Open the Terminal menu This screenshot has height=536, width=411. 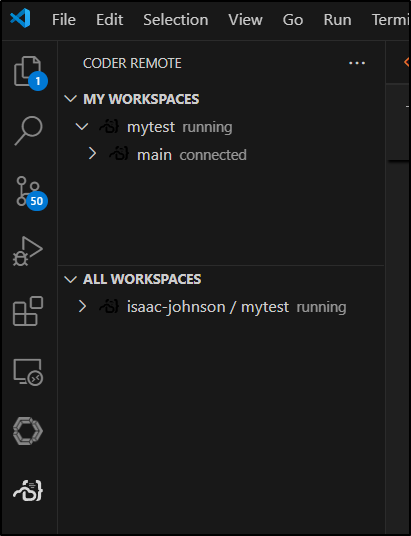[391, 20]
